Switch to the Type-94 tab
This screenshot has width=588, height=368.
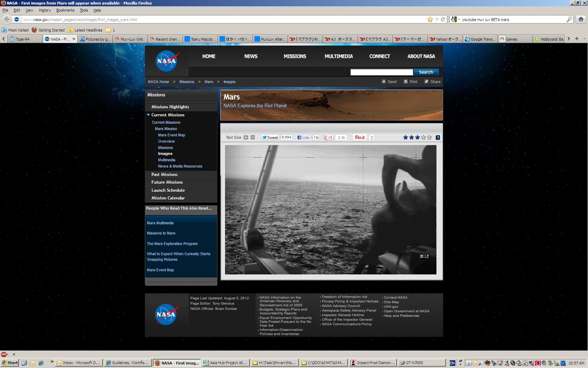[25, 39]
